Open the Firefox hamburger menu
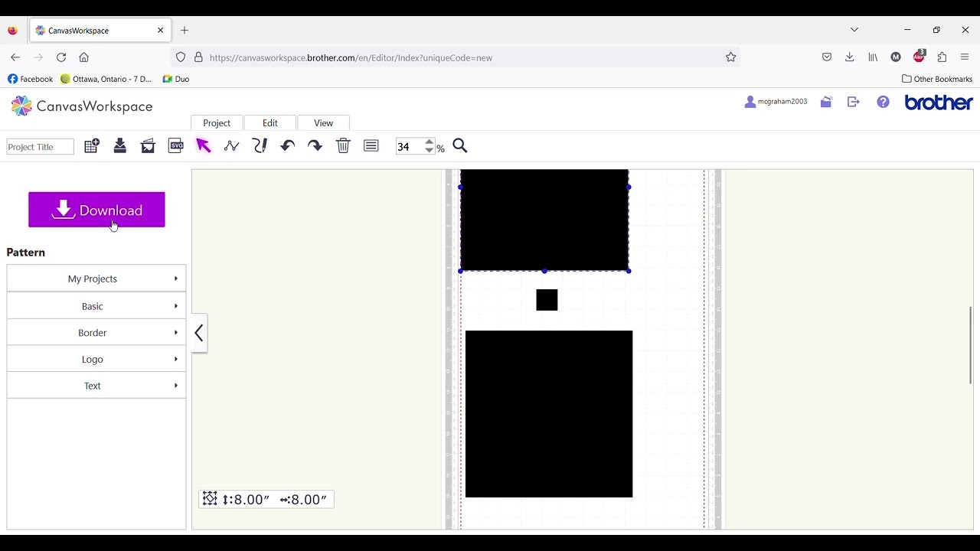980x551 pixels. click(x=965, y=57)
